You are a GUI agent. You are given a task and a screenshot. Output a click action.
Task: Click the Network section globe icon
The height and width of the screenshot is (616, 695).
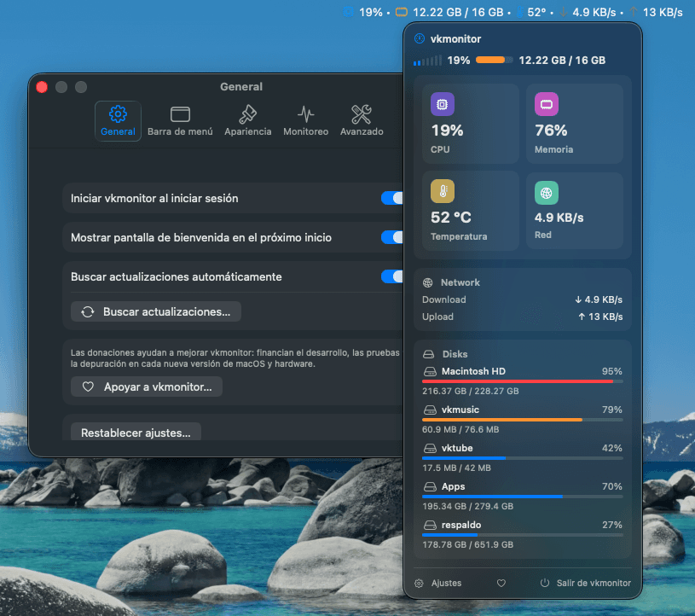428,282
